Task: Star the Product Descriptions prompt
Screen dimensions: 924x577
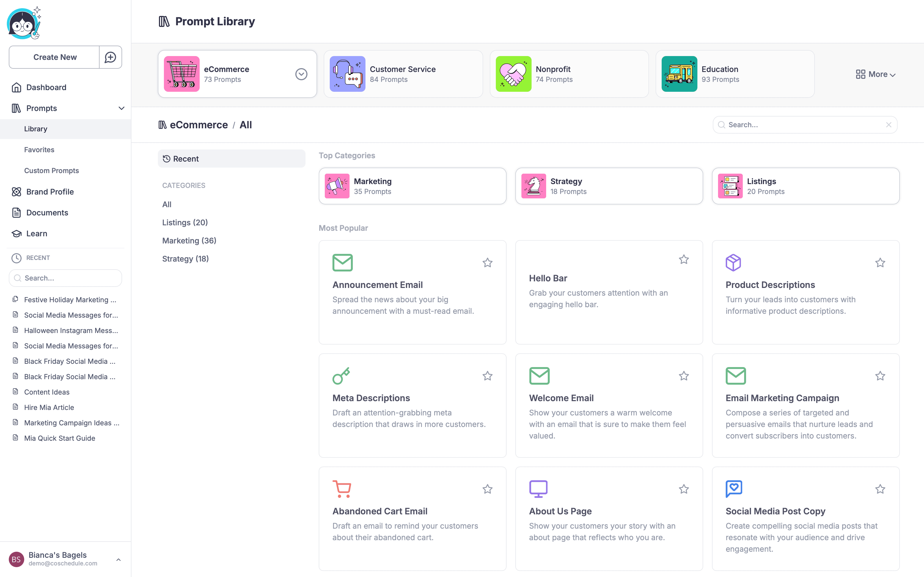Action: tap(880, 263)
